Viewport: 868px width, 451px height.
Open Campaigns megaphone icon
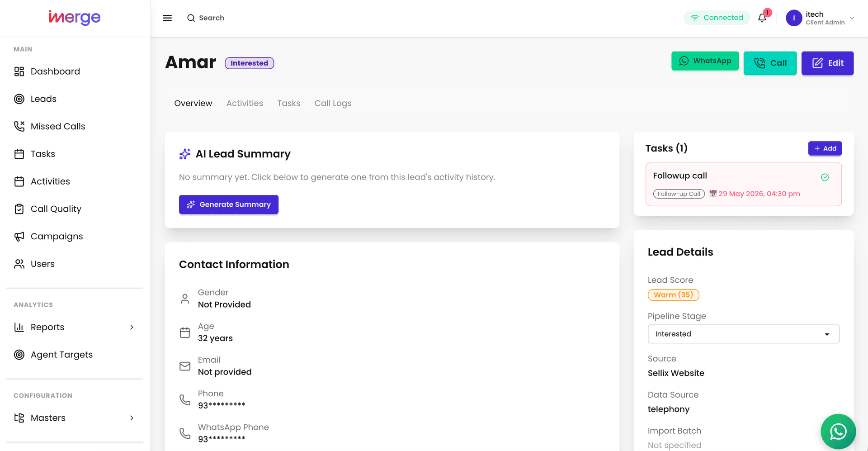19,237
